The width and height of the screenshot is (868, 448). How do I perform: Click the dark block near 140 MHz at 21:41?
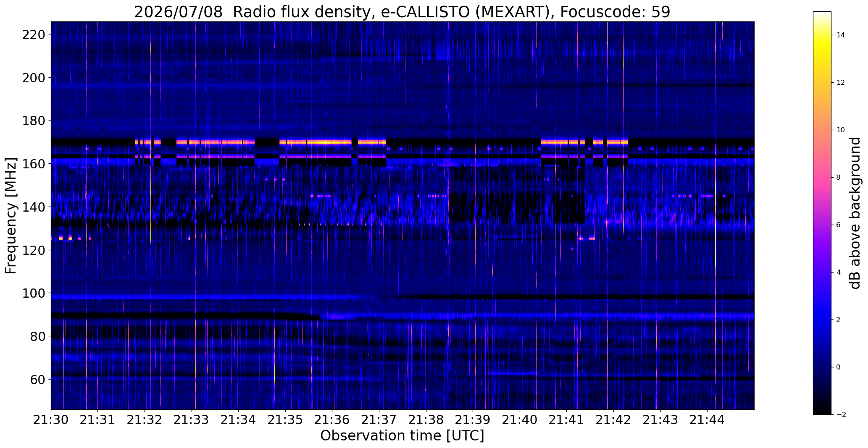[569, 208]
